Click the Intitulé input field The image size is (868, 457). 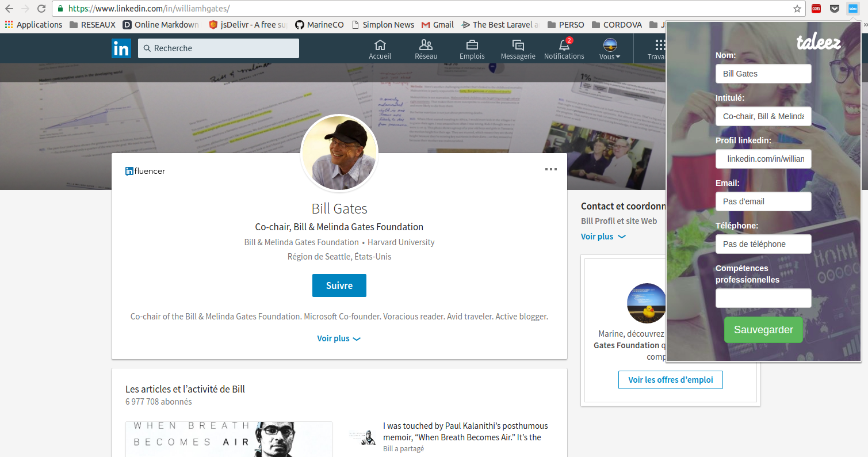763,116
